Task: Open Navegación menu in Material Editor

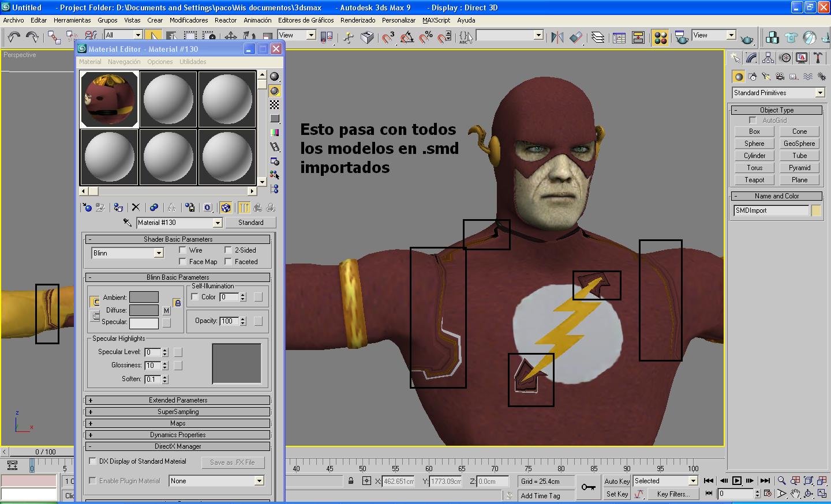Action: (124, 62)
